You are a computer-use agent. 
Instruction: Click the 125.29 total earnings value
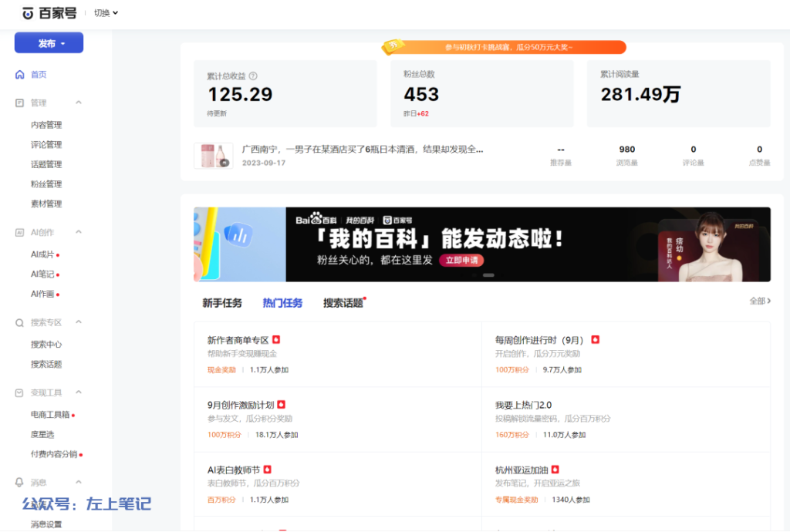tap(241, 95)
